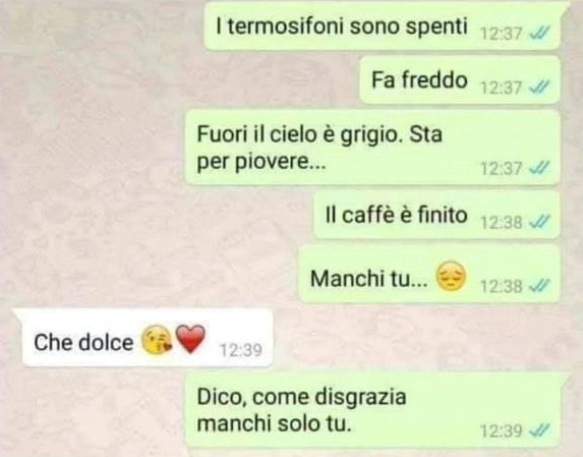Click check marks on 'Fuori il cielo è grigio'
583x457 pixels.
(x=539, y=168)
